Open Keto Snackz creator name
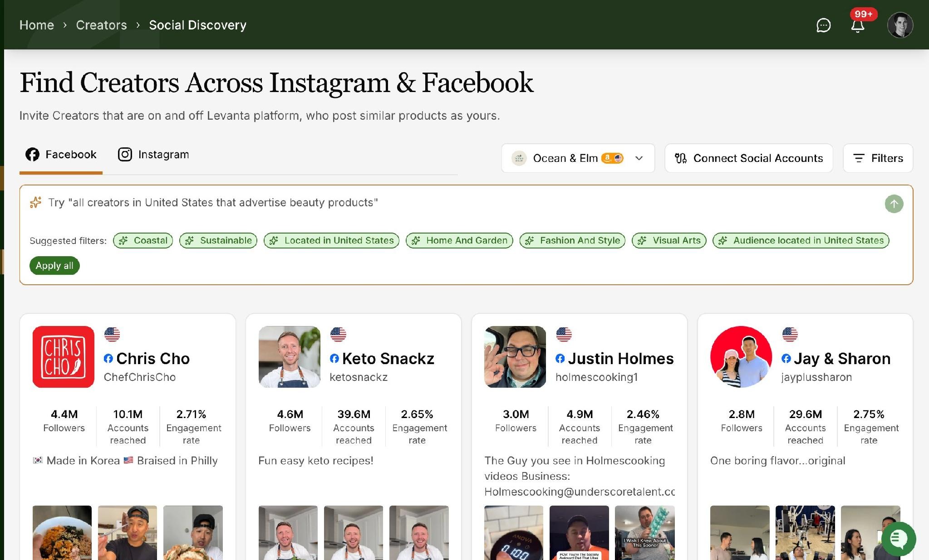Viewport: 929px width, 560px height. [x=388, y=359]
